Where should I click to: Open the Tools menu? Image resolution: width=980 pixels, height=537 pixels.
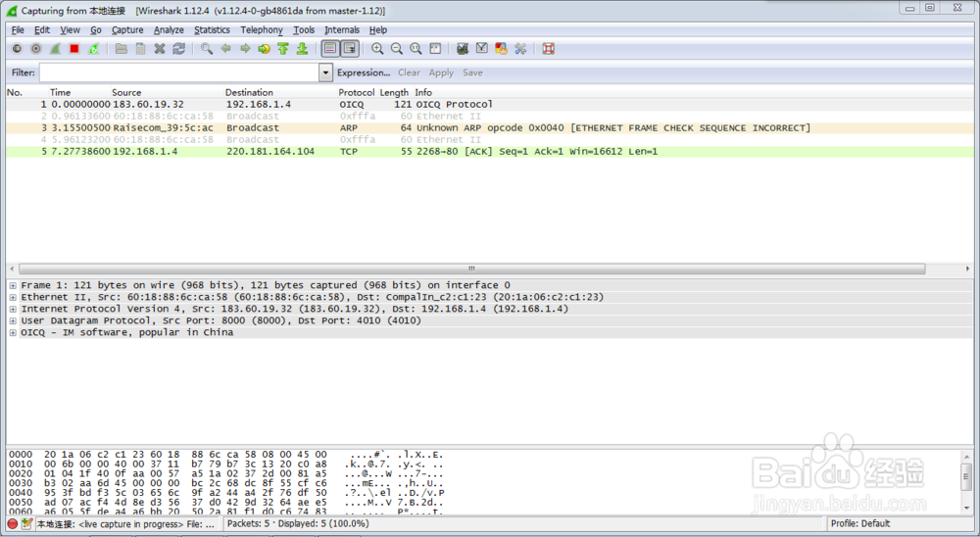(304, 30)
